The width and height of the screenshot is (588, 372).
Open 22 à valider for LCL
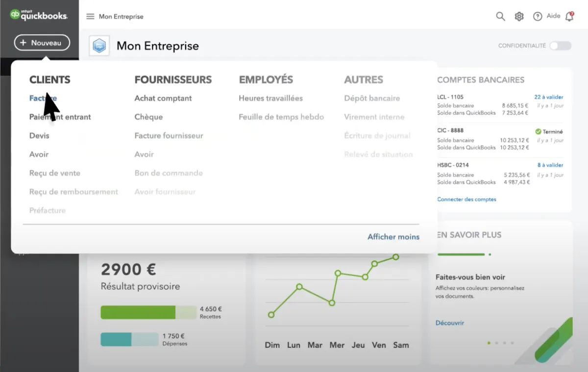pos(549,97)
